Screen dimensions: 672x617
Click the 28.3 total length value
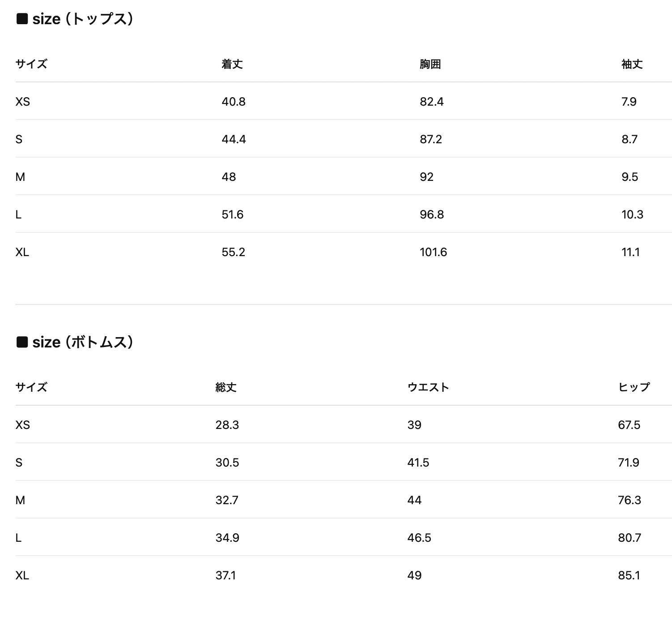pos(227,425)
